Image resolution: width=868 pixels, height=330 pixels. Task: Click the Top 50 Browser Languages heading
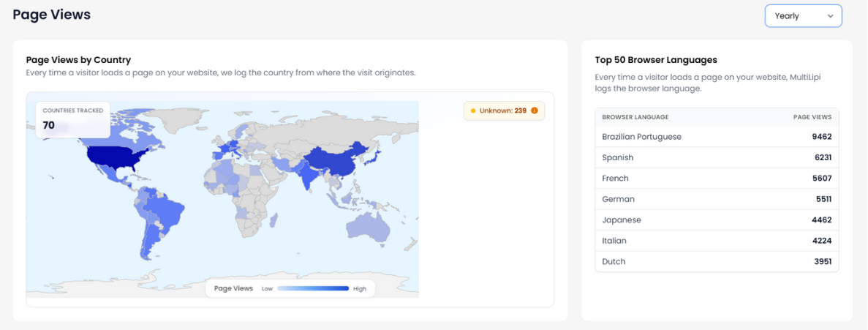(x=656, y=60)
